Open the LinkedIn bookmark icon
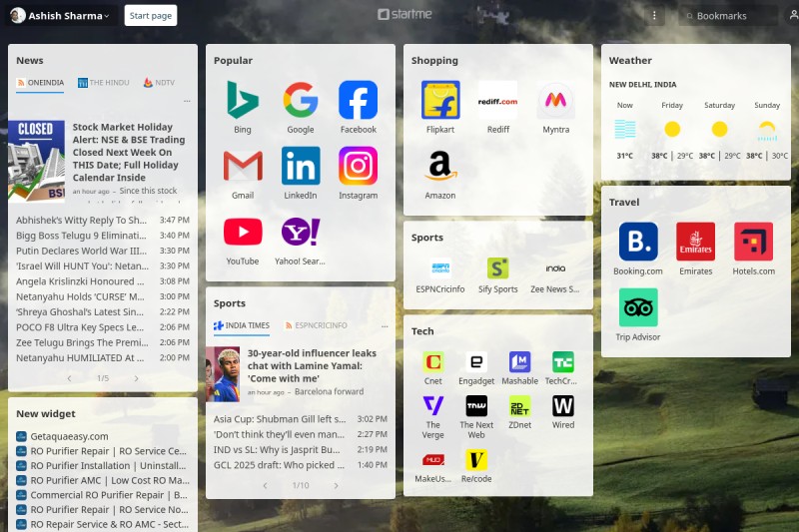Viewport: 799px width, 532px height. click(x=301, y=166)
